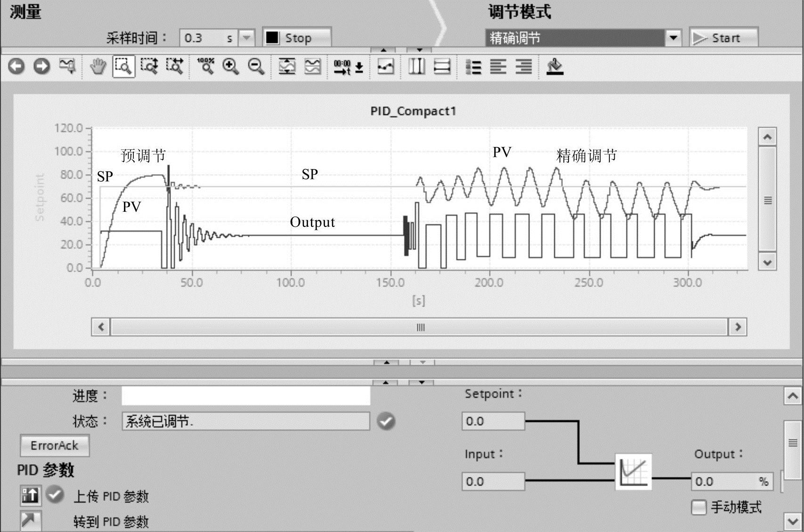Align the legend to the right
This screenshot has height=532, width=804.
[x=524, y=66]
